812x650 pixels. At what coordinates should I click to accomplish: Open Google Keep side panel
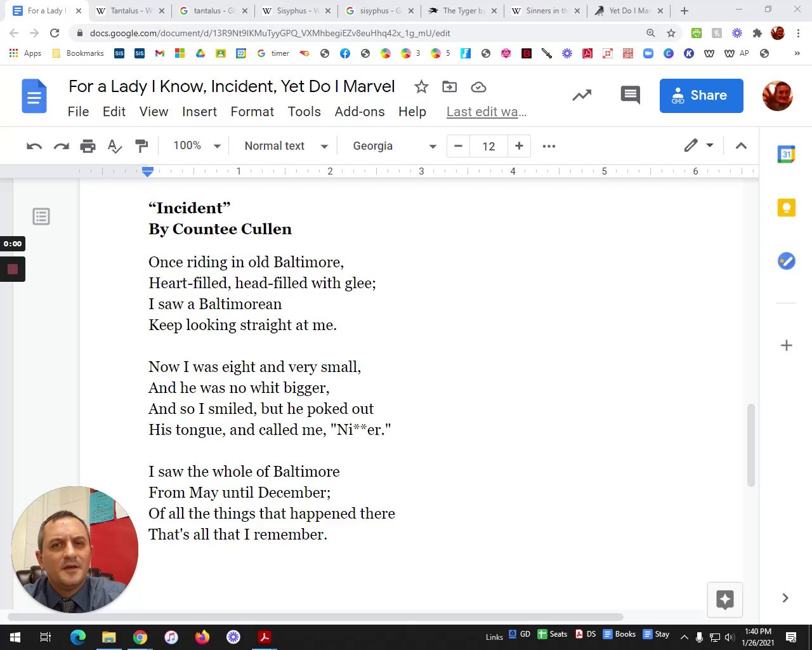(787, 208)
